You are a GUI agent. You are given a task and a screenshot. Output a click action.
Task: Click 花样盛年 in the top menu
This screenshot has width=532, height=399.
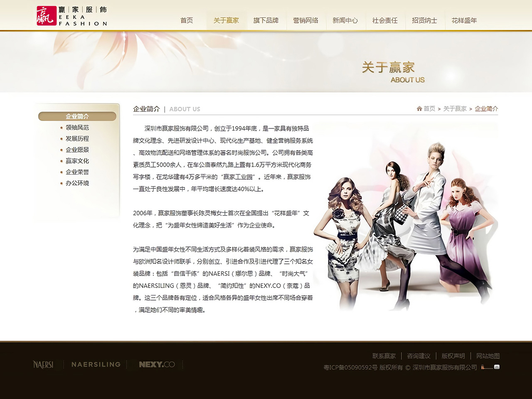coord(464,20)
